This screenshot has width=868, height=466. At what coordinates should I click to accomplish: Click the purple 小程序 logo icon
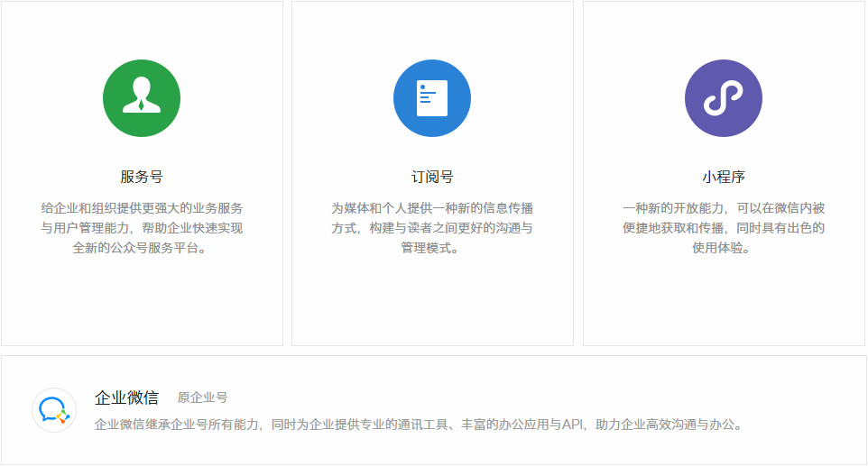point(724,98)
